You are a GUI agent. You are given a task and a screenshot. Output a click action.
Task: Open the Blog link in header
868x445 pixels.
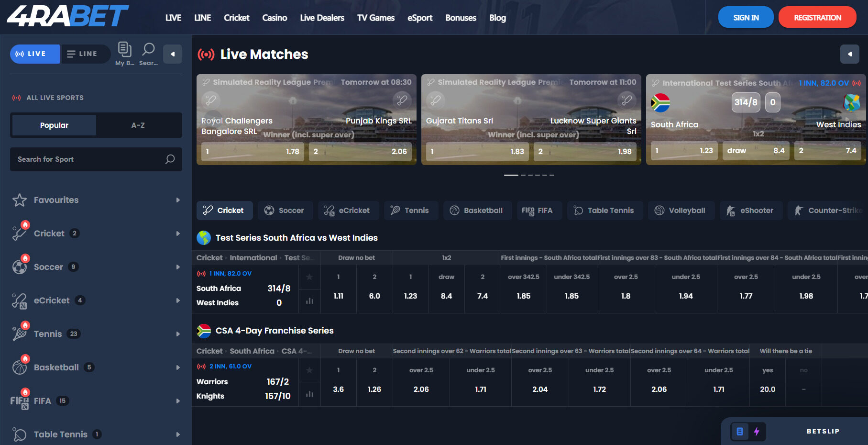point(497,18)
